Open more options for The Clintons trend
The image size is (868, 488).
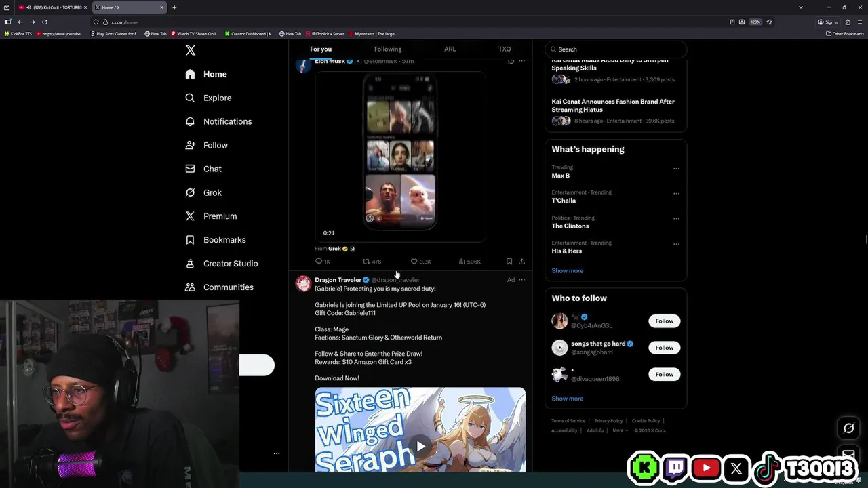coord(676,219)
